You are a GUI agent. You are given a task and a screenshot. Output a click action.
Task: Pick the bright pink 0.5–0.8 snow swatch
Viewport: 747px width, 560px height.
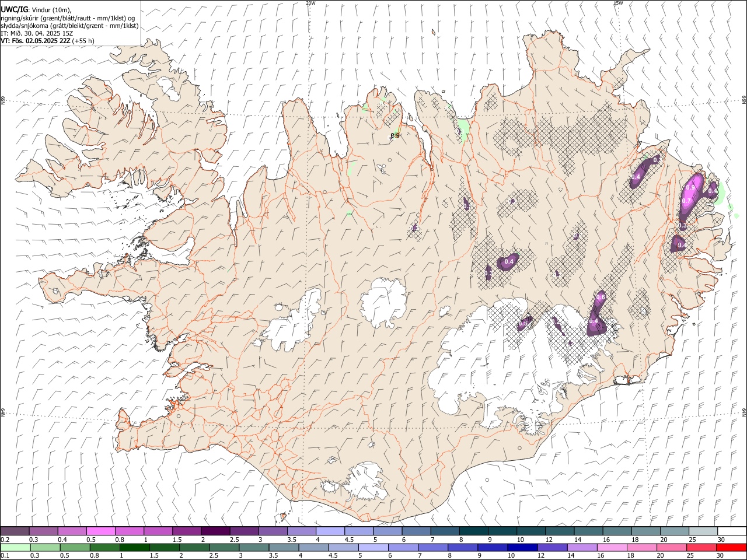click(100, 531)
